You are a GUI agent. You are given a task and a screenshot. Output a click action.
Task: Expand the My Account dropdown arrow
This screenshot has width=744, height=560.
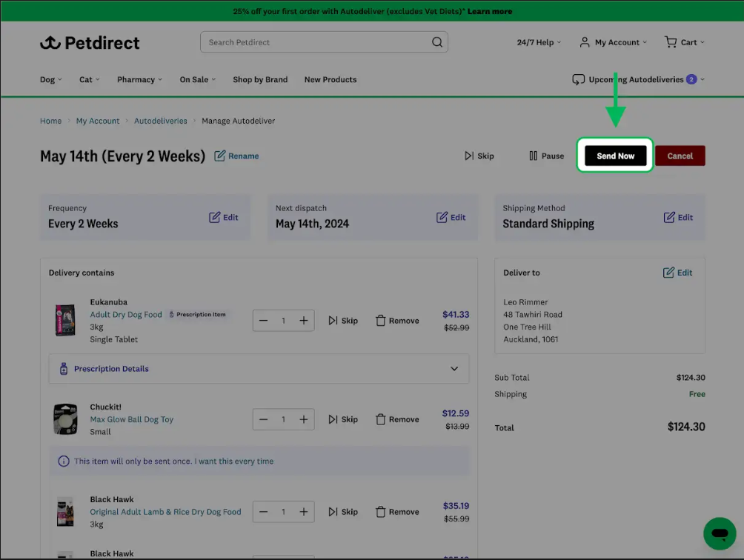645,42
